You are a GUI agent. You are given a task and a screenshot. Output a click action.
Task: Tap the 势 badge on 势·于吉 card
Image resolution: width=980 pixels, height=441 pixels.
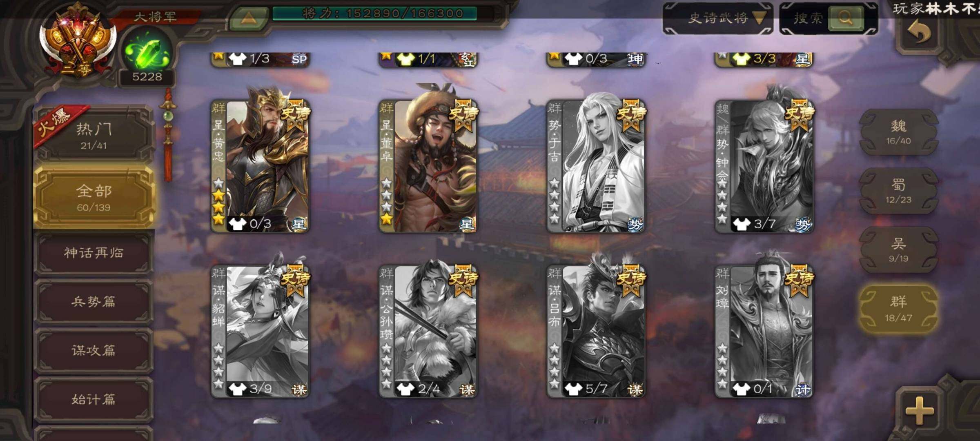point(635,224)
